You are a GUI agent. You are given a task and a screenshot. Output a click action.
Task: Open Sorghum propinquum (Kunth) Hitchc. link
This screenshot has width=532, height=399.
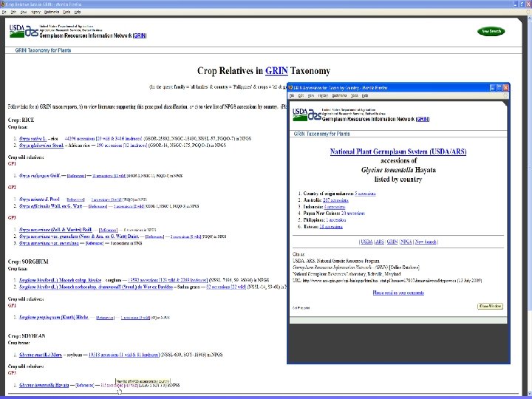point(54,317)
